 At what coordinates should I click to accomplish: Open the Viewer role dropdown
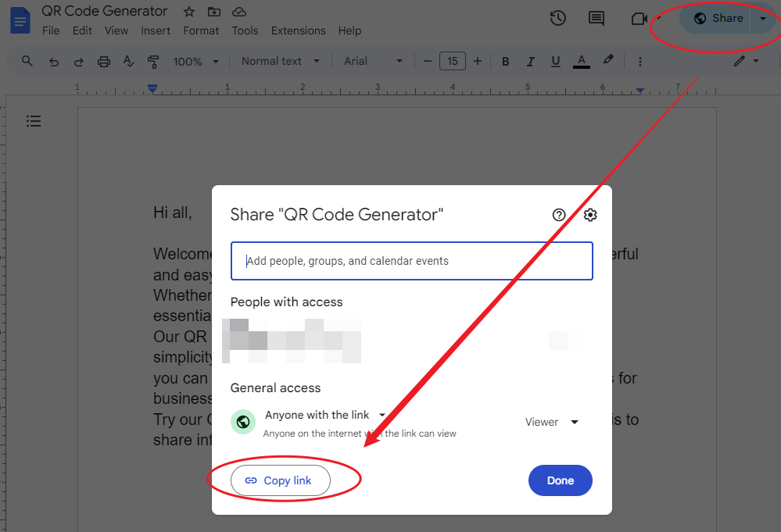(x=552, y=422)
